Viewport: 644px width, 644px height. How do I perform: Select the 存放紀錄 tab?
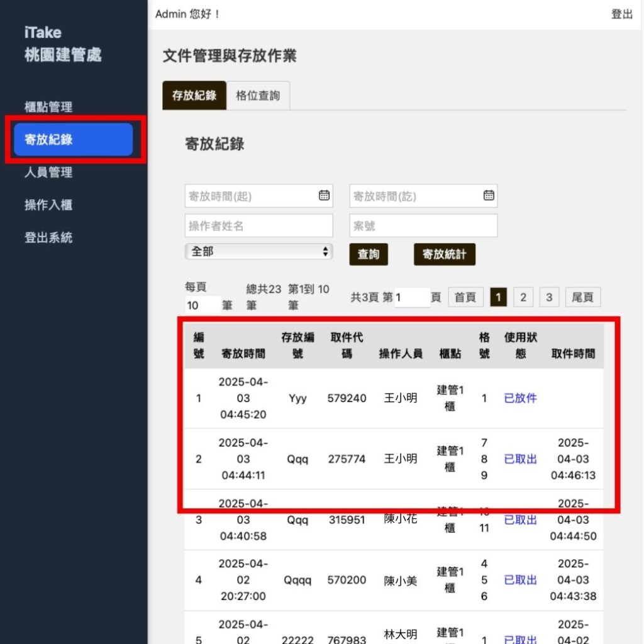194,96
